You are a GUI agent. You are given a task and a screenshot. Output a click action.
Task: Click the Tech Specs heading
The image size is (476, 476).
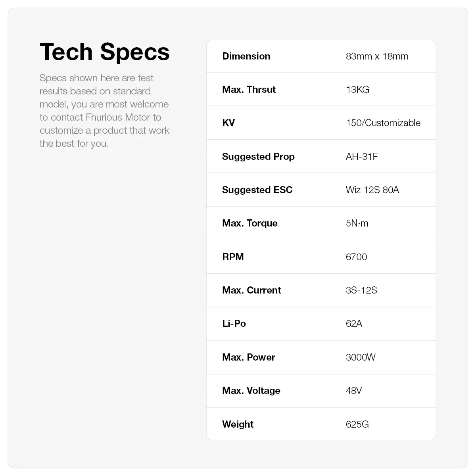104,52
